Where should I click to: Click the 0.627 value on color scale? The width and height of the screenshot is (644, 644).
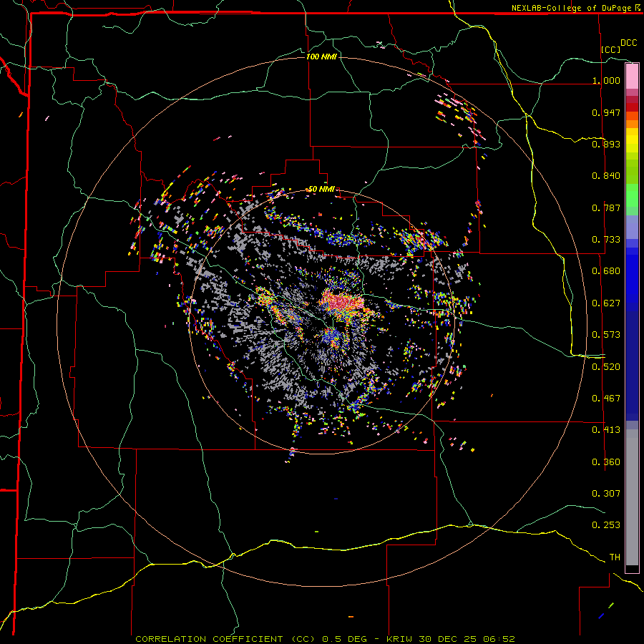pos(606,303)
